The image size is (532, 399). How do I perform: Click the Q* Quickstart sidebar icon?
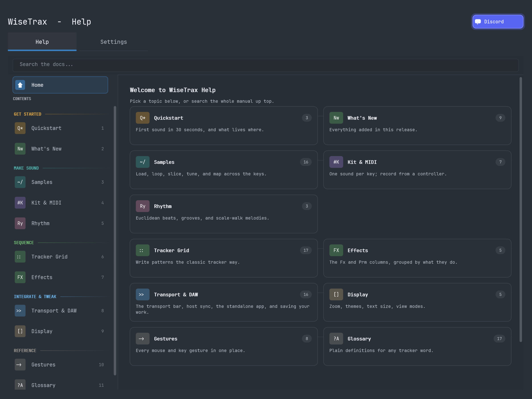coord(20,128)
